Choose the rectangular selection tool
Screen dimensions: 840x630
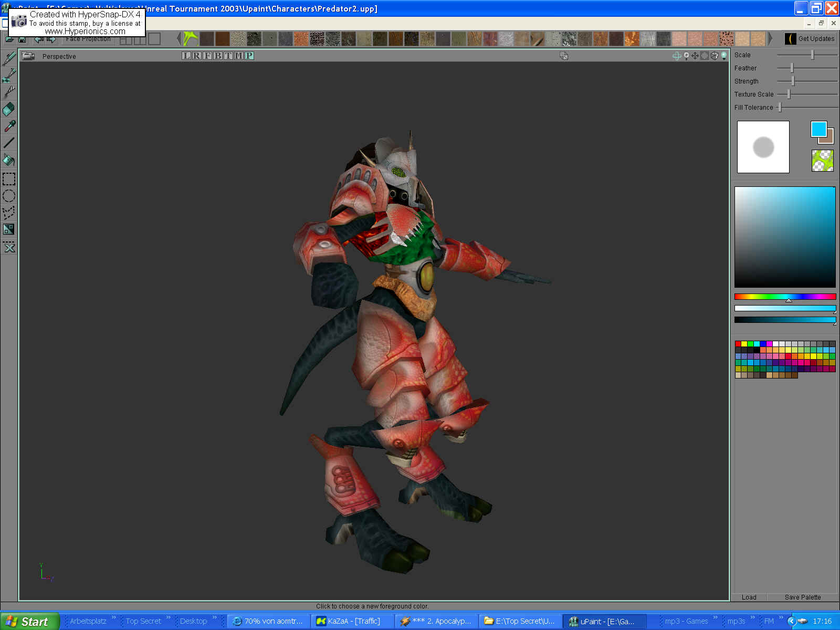tap(9, 180)
